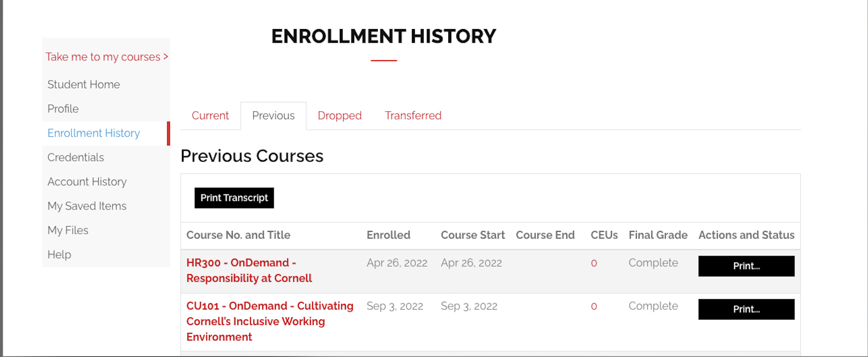This screenshot has height=357, width=868.
Task: Click CEUs value for CU101 row
Action: (594, 307)
